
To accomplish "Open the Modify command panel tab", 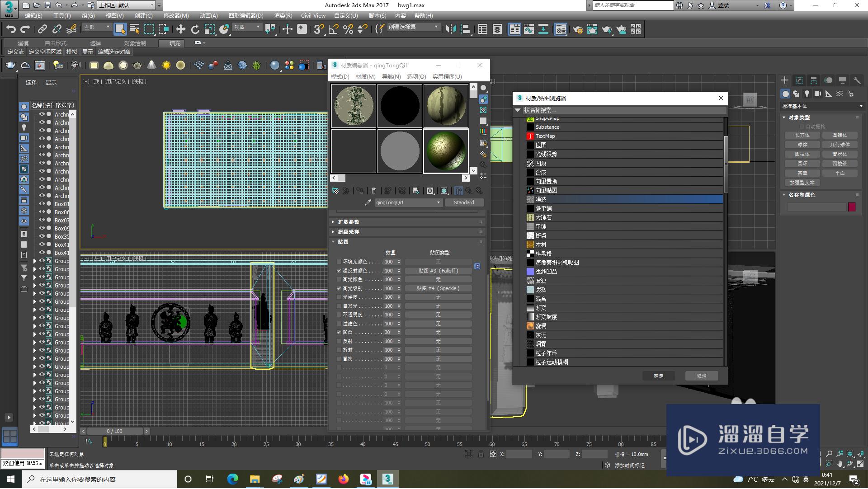I will coord(799,80).
